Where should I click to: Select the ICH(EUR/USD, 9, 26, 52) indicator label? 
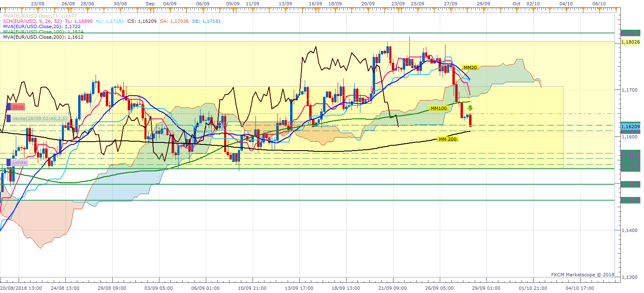tap(33, 21)
